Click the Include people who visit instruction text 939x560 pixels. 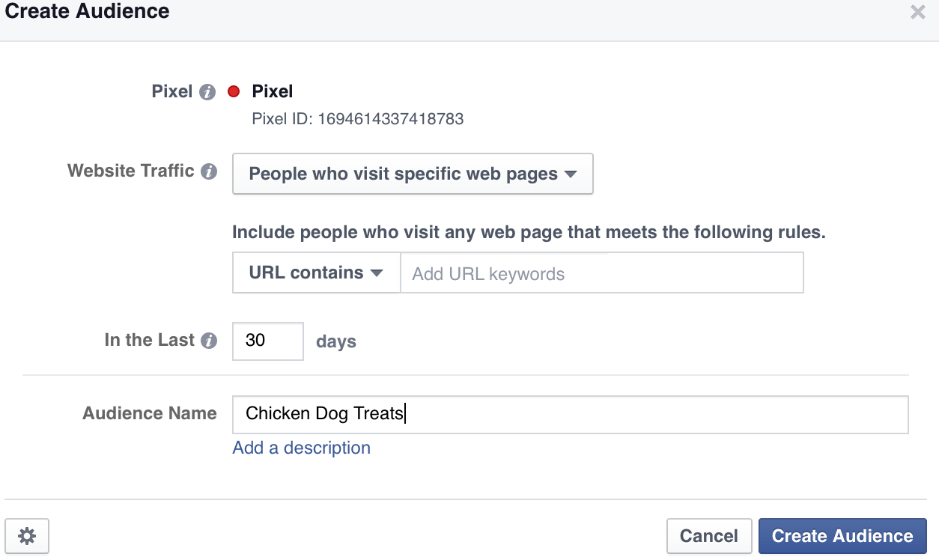coord(529,232)
